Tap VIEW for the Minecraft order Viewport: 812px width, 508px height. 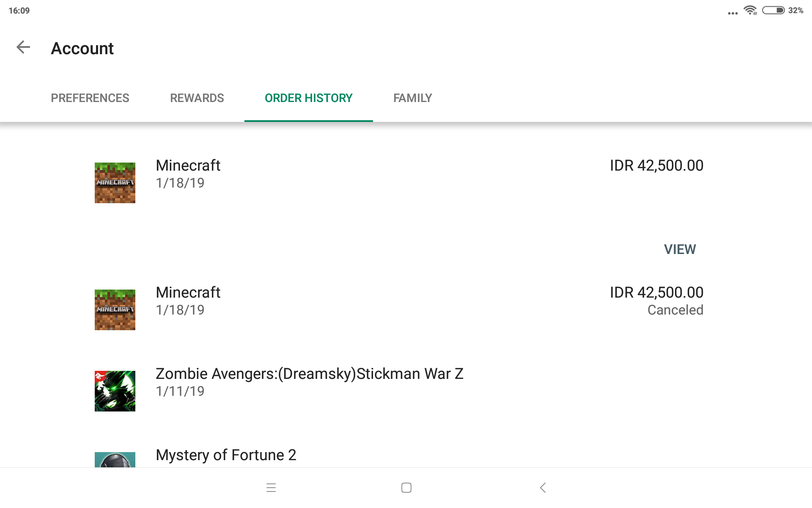click(x=679, y=249)
